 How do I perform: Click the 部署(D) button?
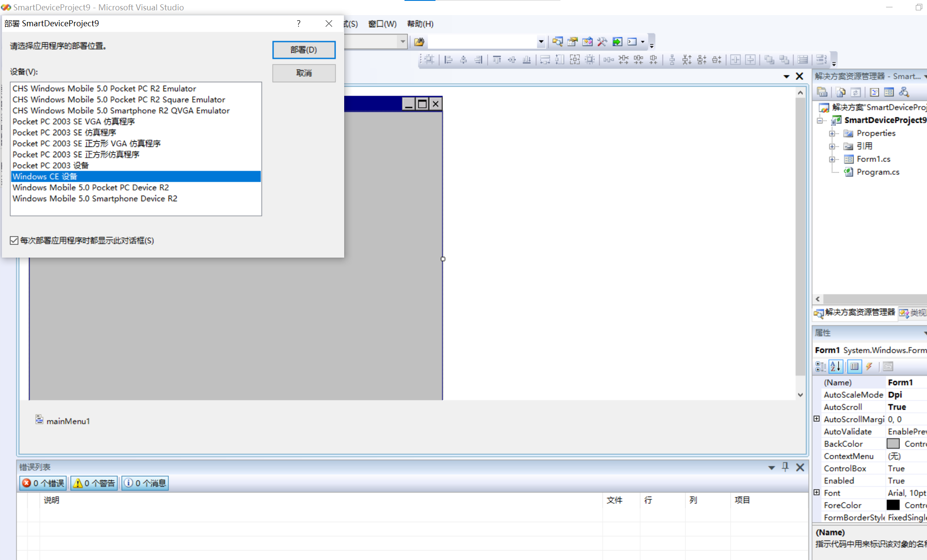(303, 50)
